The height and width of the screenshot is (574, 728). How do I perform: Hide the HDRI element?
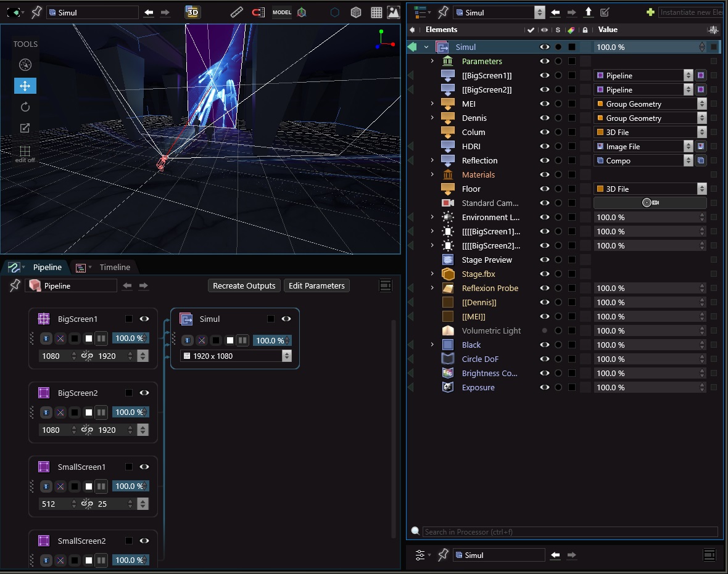point(544,147)
